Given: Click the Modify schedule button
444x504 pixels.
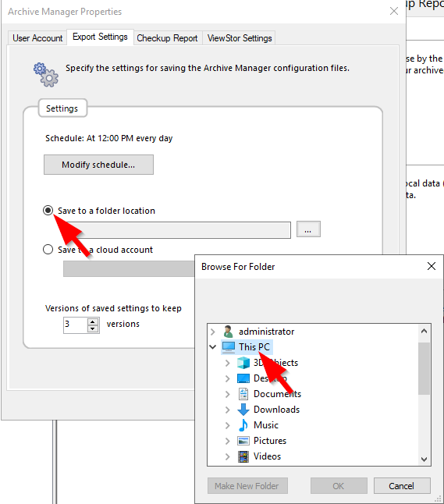Looking at the screenshot, I should click(x=98, y=165).
